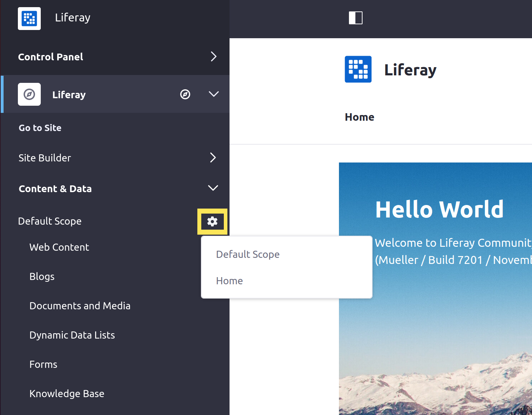The height and width of the screenshot is (415, 532).
Task: Collapse Content & Data chevron
Action: click(x=213, y=188)
